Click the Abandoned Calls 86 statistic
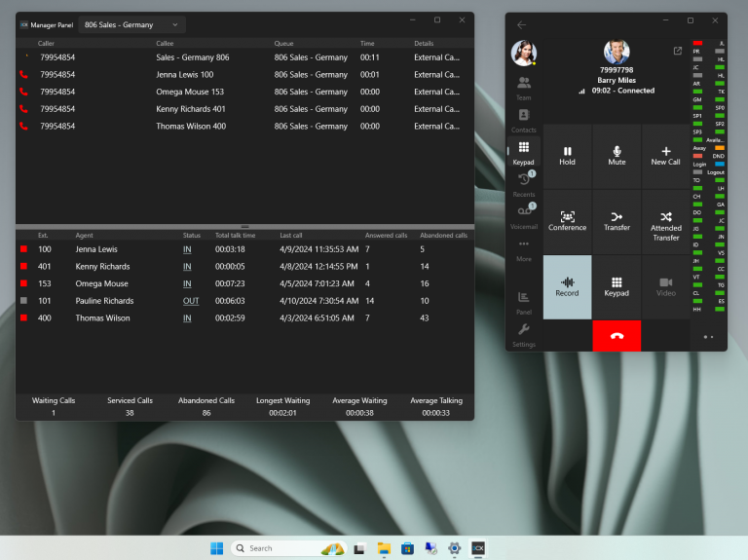 pyautogui.click(x=206, y=407)
